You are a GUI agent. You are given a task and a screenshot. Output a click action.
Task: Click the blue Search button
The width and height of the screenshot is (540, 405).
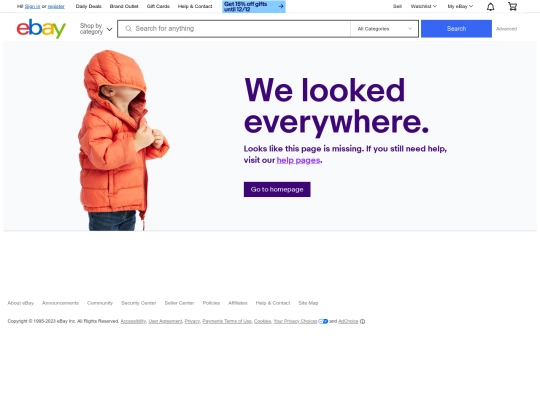point(456,29)
